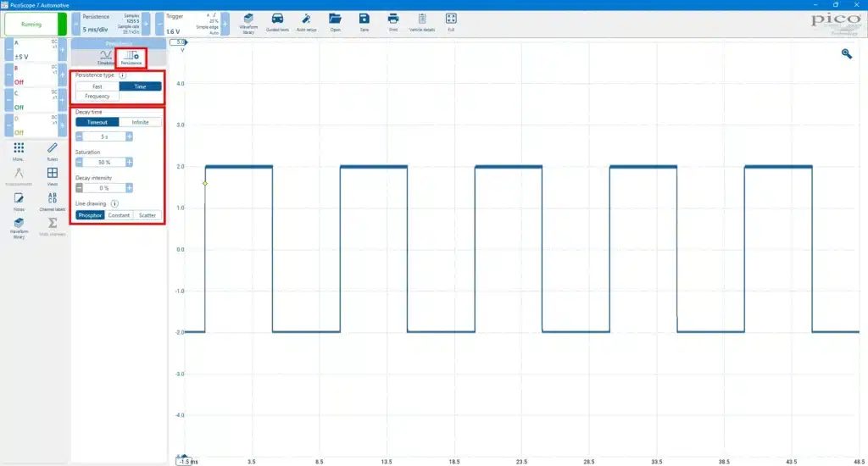The height and width of the screenshot is (466, 868).
Task: Print the current capture
Action: [x=393, y=23]
